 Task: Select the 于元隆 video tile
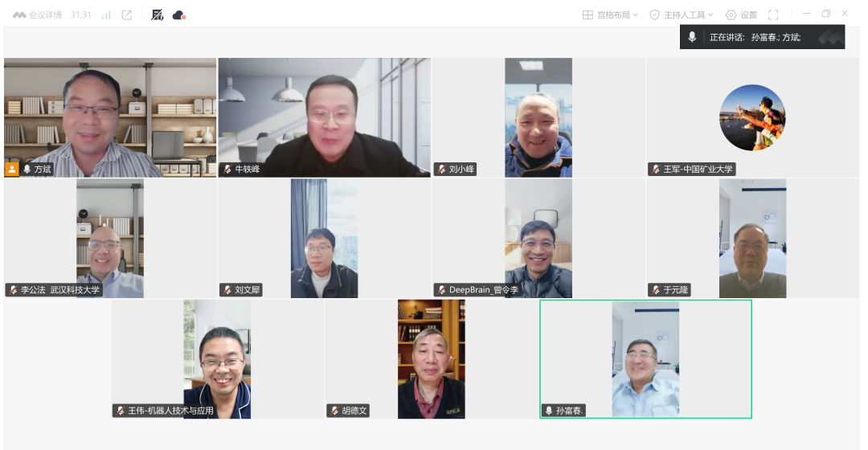coord(752,239)
